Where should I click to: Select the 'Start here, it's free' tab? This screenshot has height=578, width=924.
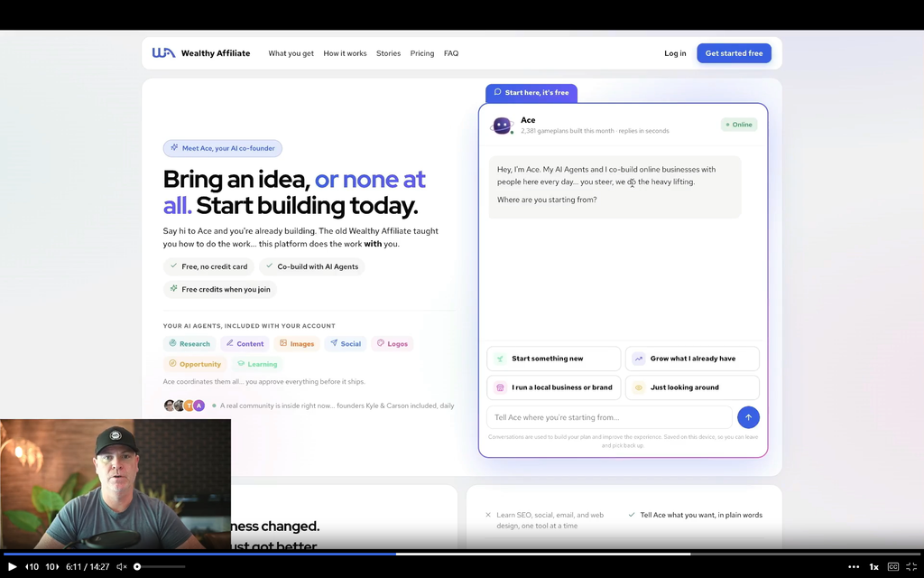(x=531, y=93)
